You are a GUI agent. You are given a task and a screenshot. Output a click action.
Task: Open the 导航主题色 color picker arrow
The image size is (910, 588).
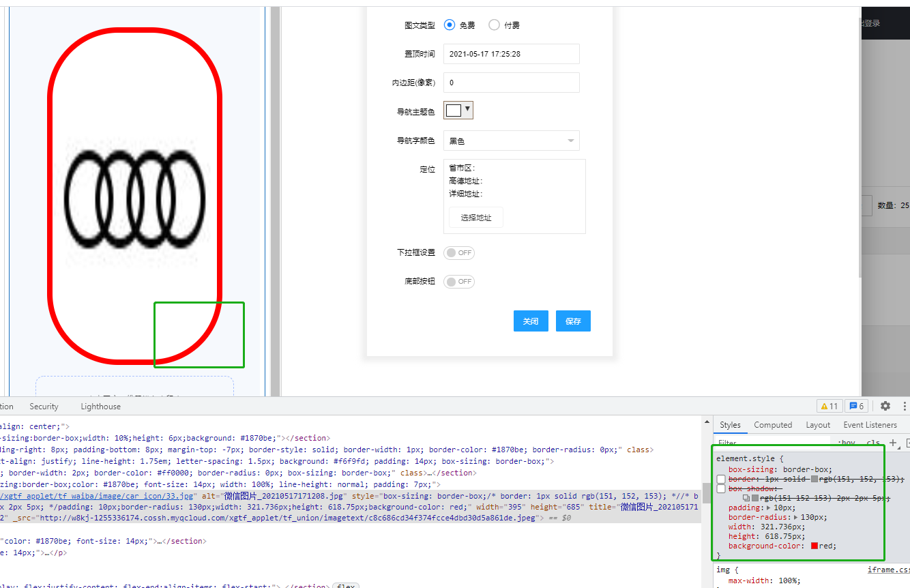click(467, 108)
